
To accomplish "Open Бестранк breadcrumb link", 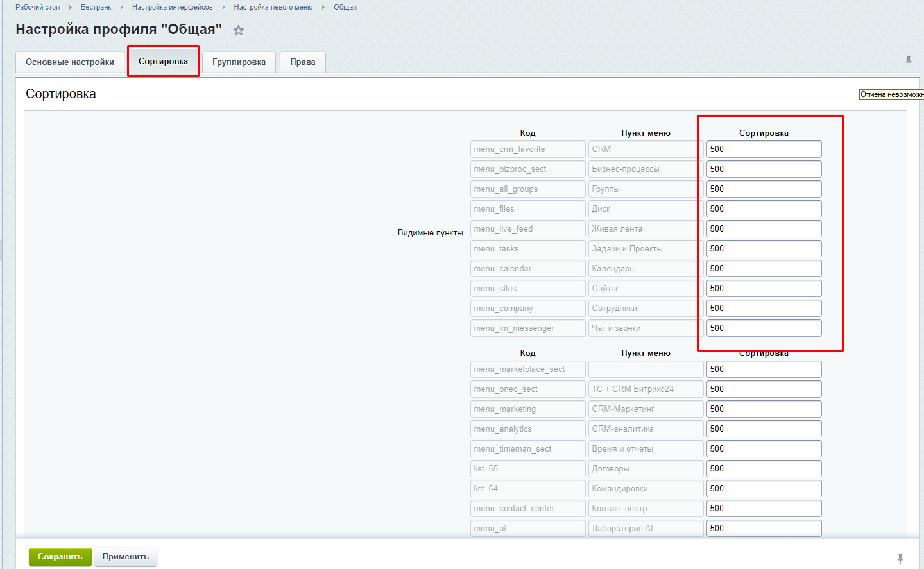I will [96, 7].
